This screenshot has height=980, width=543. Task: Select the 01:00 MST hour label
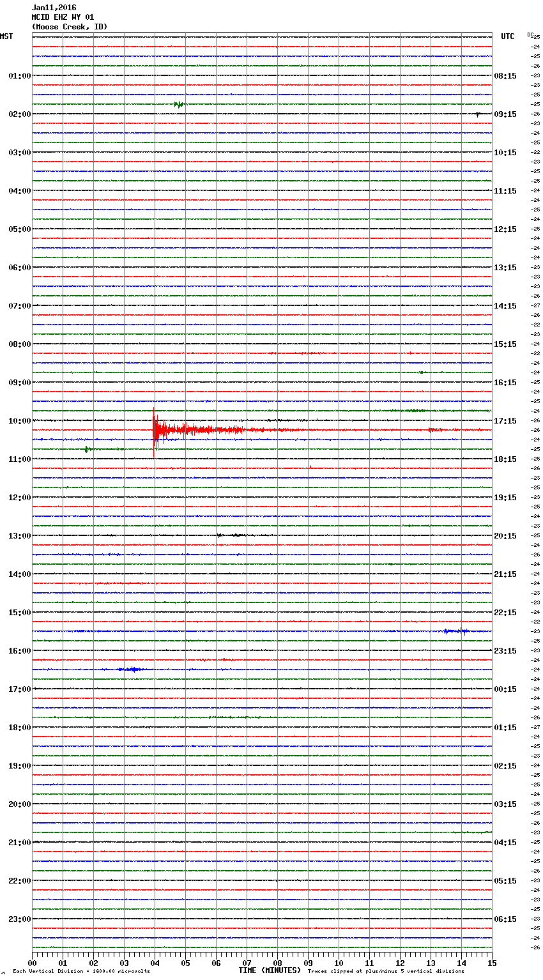tap(20, 76)
